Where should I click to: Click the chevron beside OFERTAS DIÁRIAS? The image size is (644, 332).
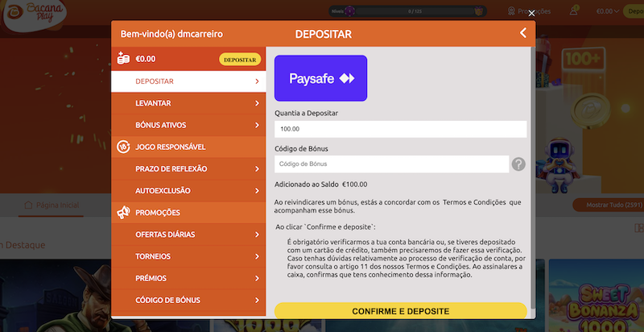(257, 234)
